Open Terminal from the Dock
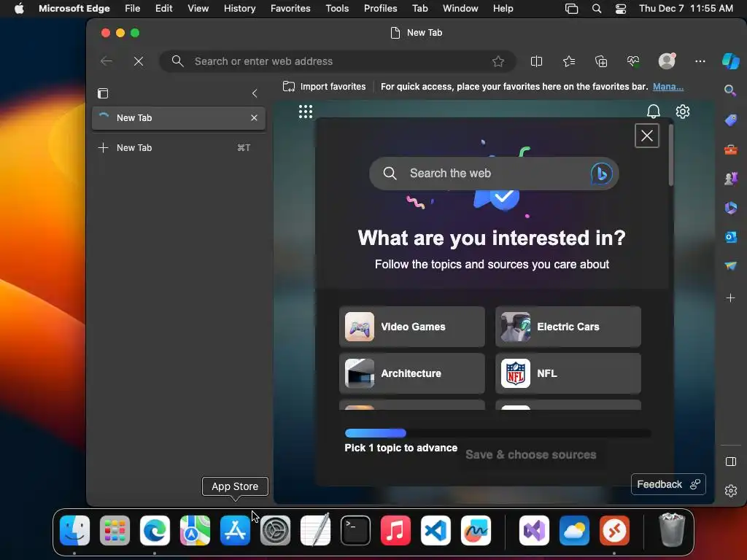 point(356,530)
